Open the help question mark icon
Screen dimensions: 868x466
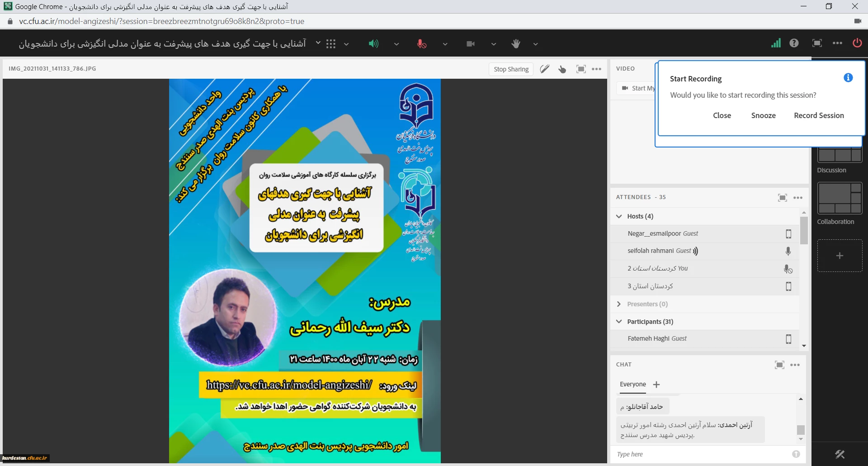click(x=794, y=43)
